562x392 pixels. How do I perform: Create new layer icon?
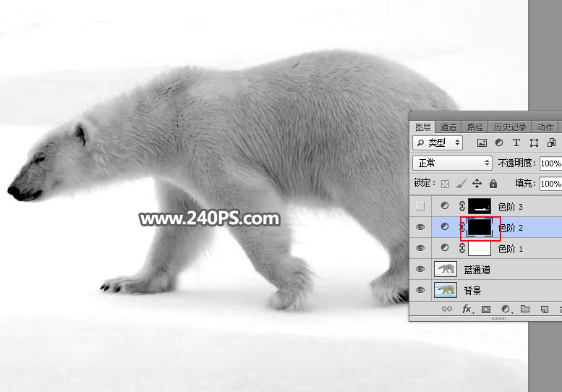[x=545, y=310]
